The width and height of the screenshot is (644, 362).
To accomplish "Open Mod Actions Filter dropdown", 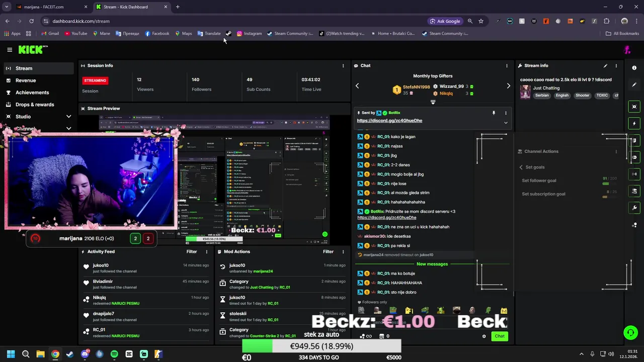I will pos(328,252).
